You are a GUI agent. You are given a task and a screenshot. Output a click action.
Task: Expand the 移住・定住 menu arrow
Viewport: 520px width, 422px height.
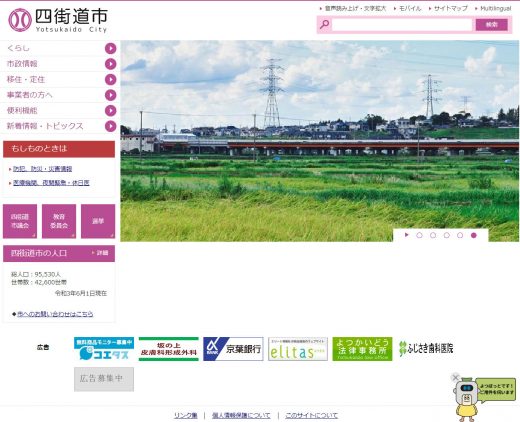[110, 79]
